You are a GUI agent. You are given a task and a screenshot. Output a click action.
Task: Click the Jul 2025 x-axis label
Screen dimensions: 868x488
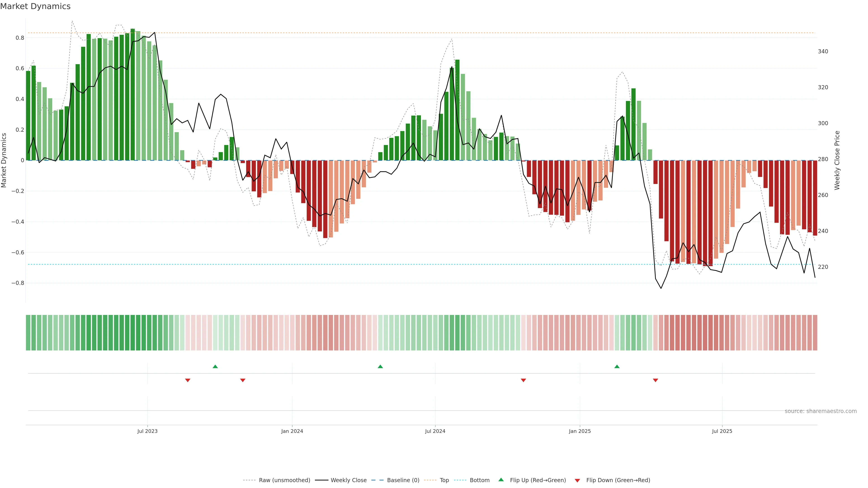pos(722,431)
